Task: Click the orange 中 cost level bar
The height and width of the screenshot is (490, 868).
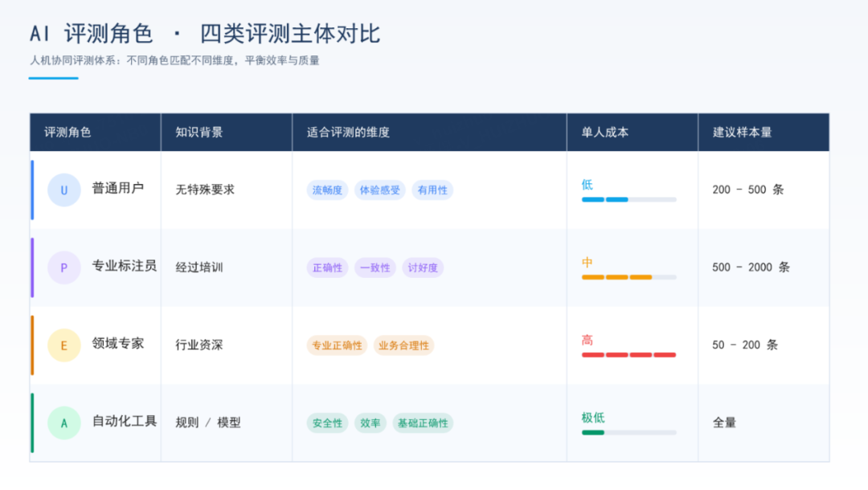Action: click(628, 277)
